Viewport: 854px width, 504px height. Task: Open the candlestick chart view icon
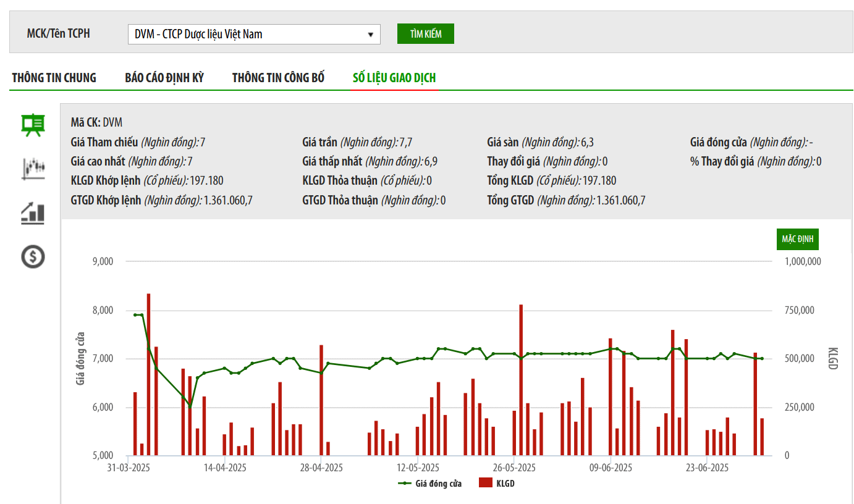point(33,169)
